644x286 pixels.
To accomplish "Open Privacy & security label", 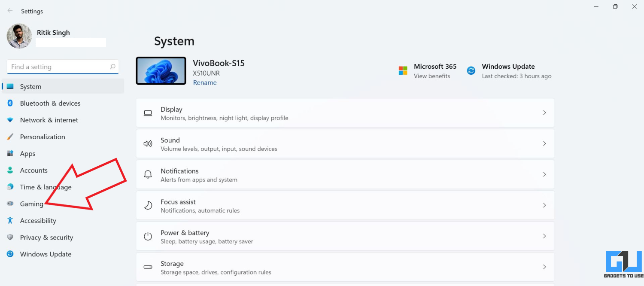I will pos(46,237).
